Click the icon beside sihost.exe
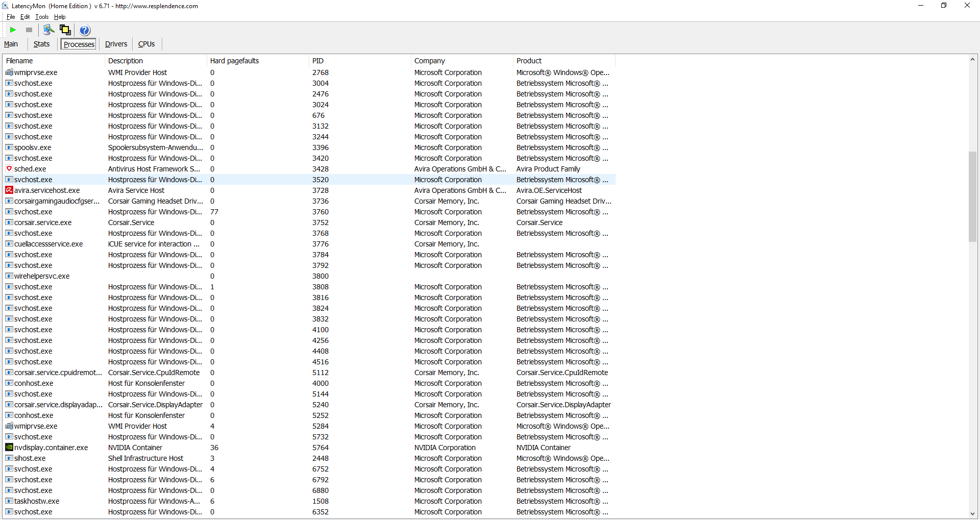980x520 pixels. coord(9,458)
